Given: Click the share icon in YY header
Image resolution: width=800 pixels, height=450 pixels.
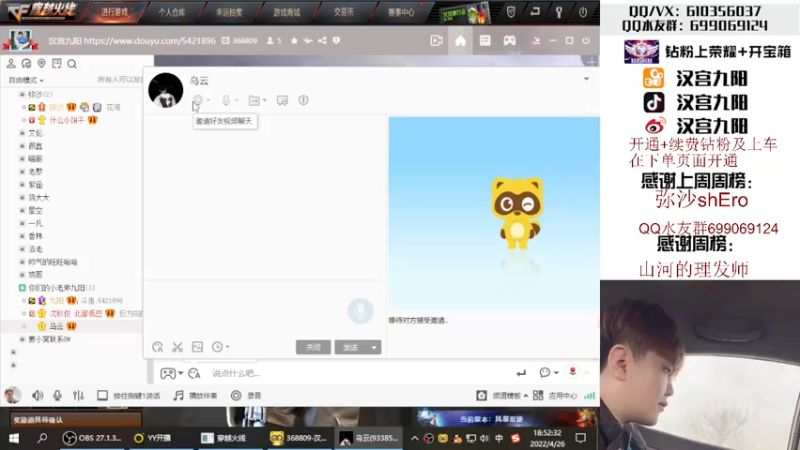Looking at the screenshot, I should point(322,40).
